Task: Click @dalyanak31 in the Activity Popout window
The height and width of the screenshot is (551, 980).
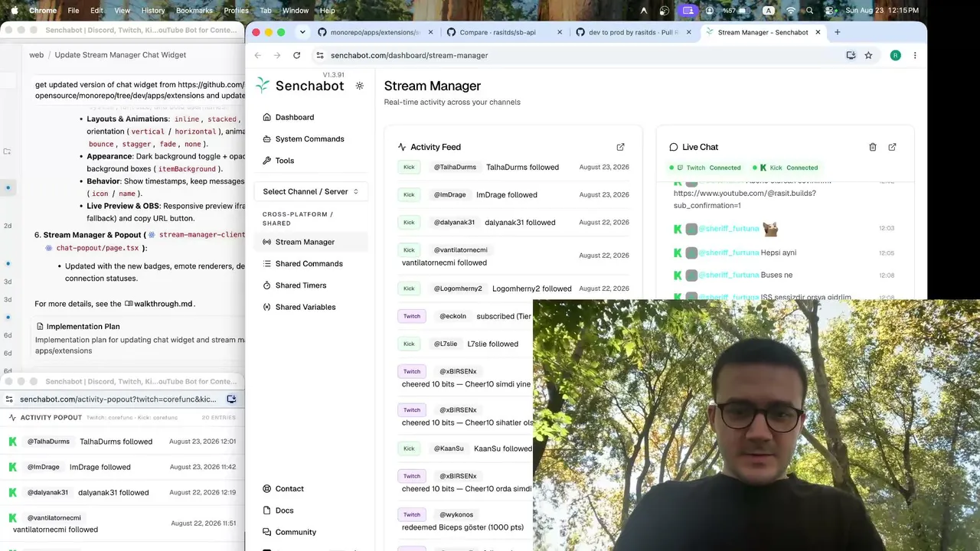Action: tap(47, 492)
